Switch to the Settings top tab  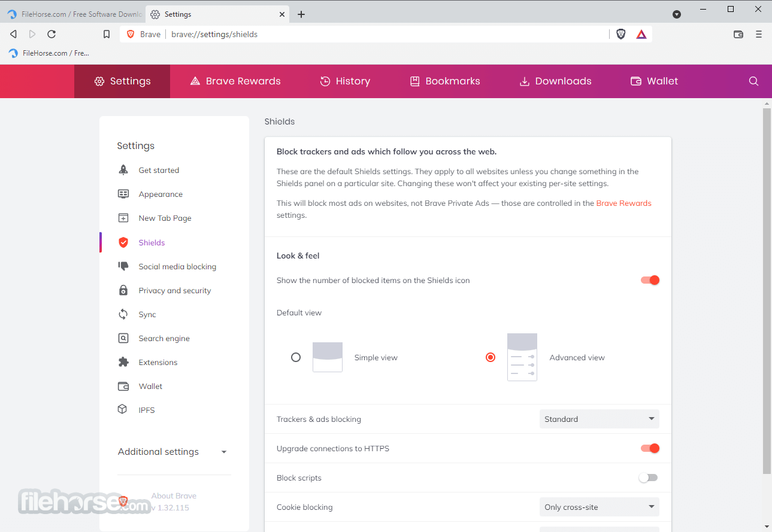122,81
